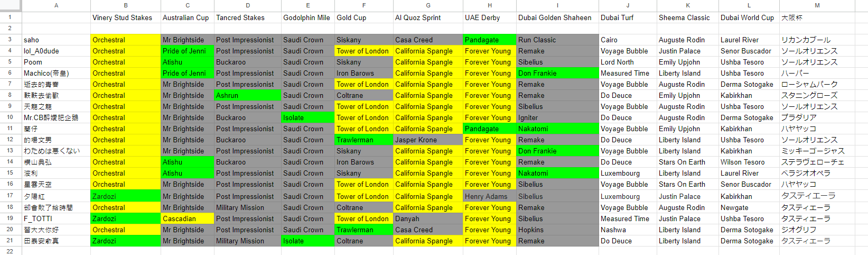
Task: Select the green Pandagate cell in row 3
Action: click(489, 40)
